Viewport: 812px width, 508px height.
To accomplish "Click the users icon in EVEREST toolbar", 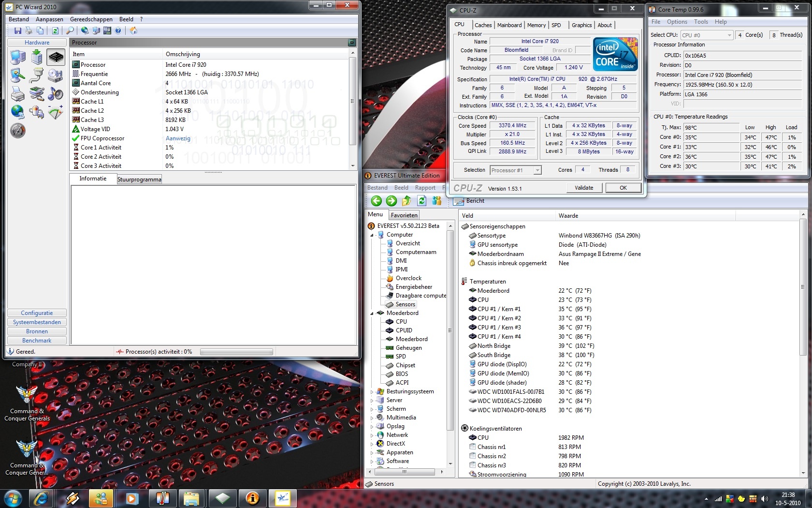I will click(x=437, y=200).
